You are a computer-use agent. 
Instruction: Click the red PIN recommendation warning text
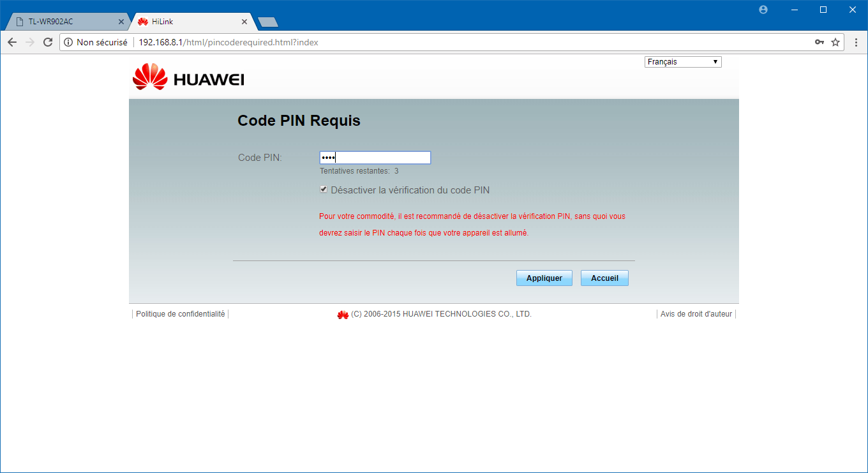click(472, 225)
